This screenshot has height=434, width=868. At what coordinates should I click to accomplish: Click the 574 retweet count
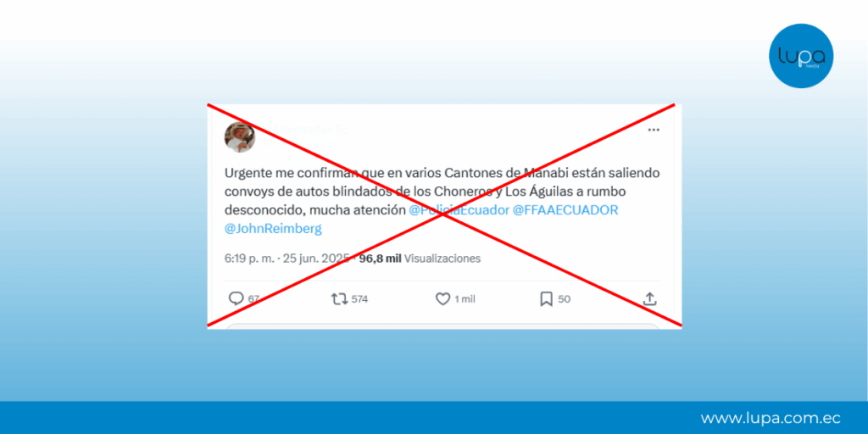pyautogui.click(x=359, y=299)
